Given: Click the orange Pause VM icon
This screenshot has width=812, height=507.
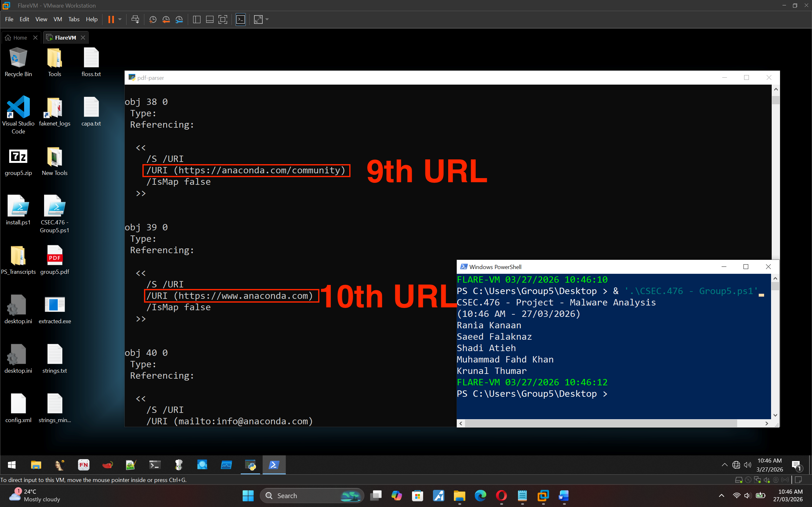Looking at the screenshot, I should point(111,19).
